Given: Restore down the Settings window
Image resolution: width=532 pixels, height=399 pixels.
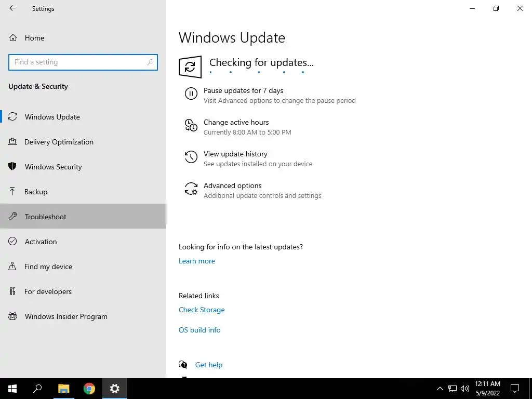Looking at the screenshot, I should [x=496, y=8].
